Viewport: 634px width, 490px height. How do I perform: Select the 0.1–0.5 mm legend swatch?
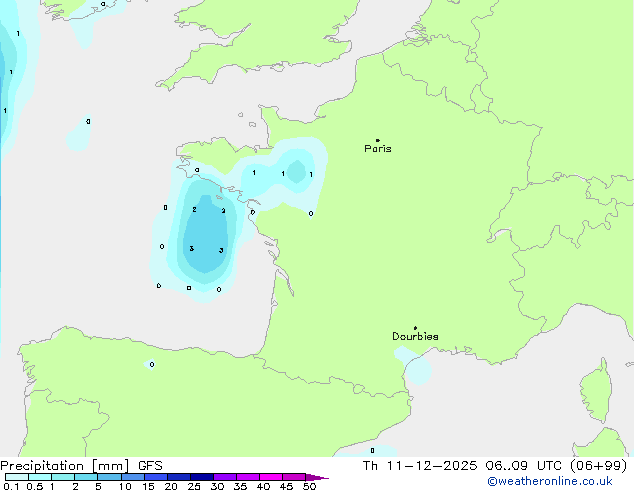pos(17,477)
